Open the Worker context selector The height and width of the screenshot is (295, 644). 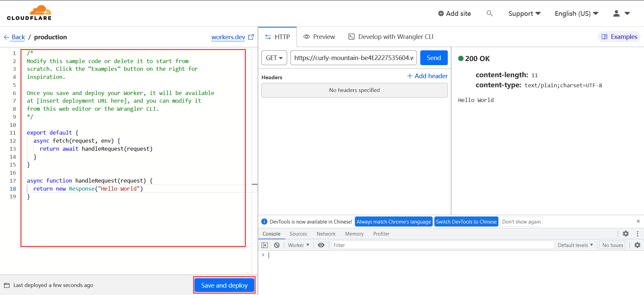pyautogui.click(x=298, y=245)
